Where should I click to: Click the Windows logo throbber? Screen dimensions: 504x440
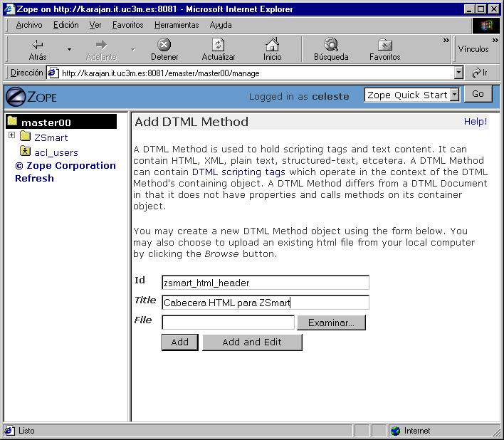(485, 26)
